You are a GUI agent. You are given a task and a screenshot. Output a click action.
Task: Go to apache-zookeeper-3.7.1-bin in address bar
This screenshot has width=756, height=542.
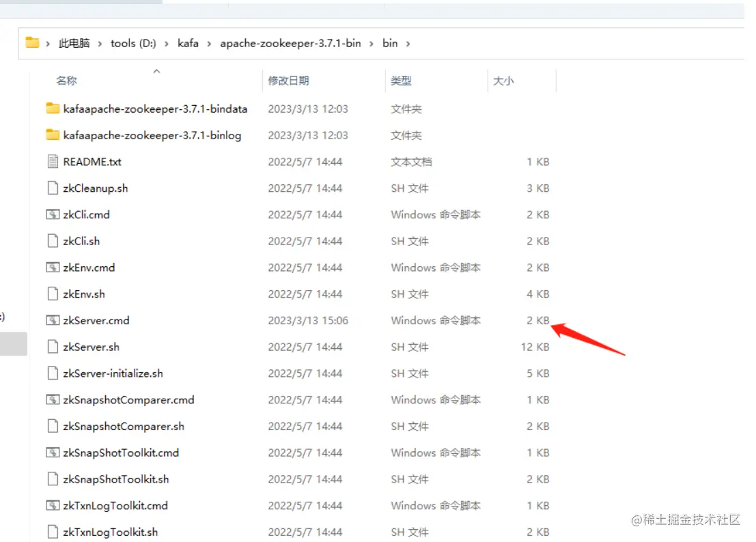pos(290,44)
